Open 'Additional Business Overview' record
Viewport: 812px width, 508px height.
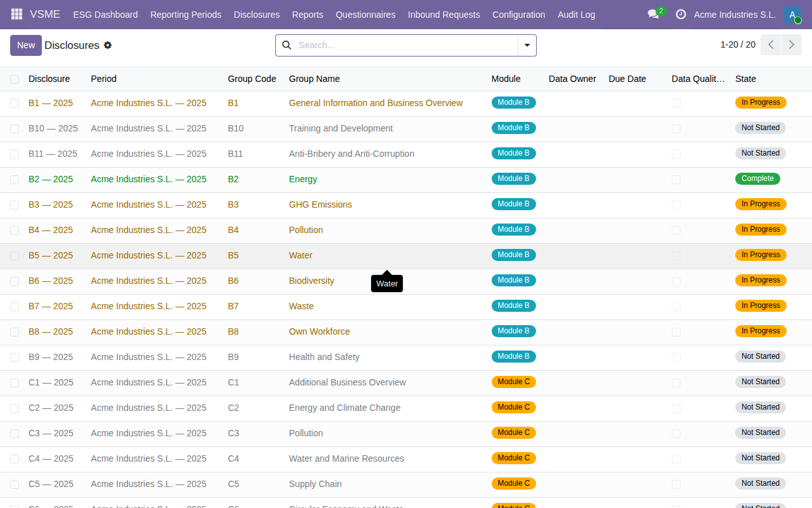[347, 382]
